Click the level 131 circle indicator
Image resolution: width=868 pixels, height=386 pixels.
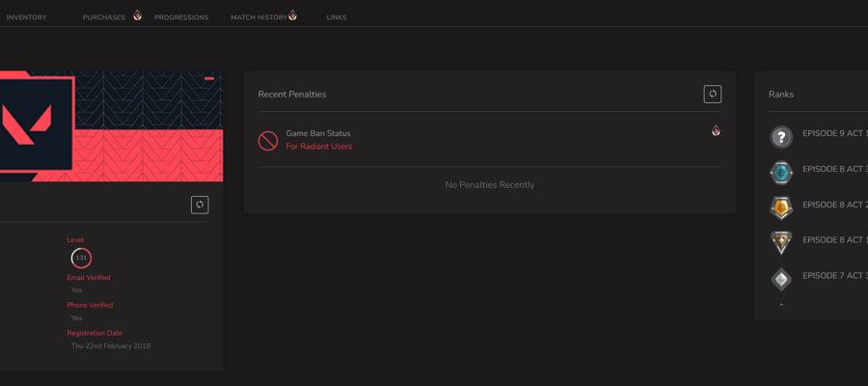(x=81, y=258)
